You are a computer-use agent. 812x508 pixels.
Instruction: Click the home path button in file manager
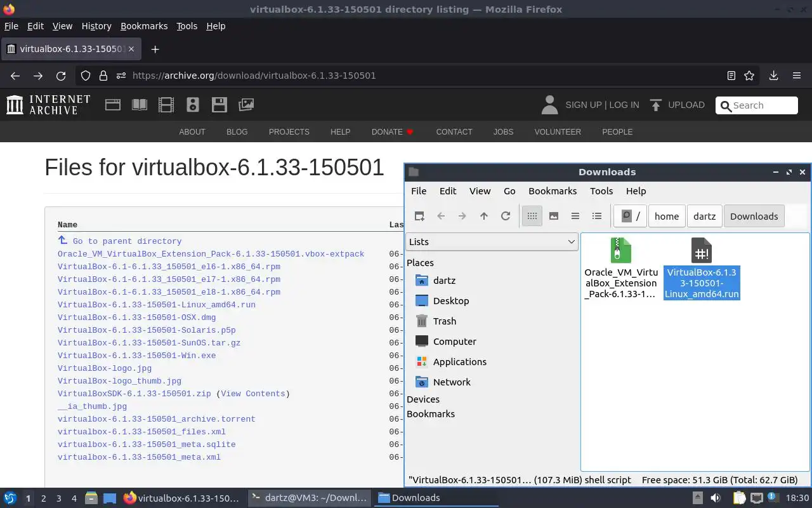667,216
